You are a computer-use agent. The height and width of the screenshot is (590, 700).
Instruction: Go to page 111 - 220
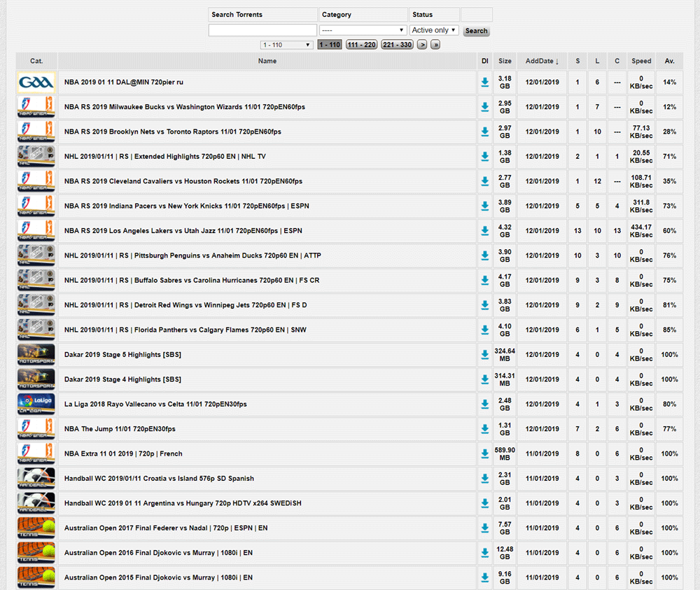(x=362, y=45)
